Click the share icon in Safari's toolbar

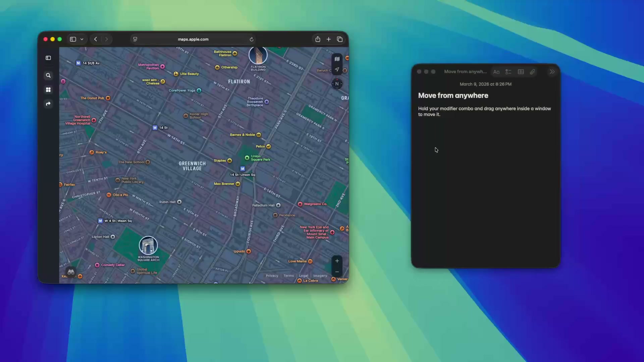317,39
